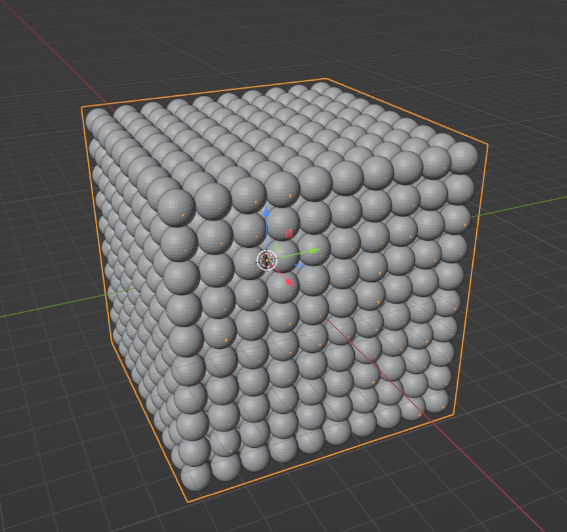Click the white circle at gizmo center
The height and width of the screenshot is (532, 567).
click(267, 260)
